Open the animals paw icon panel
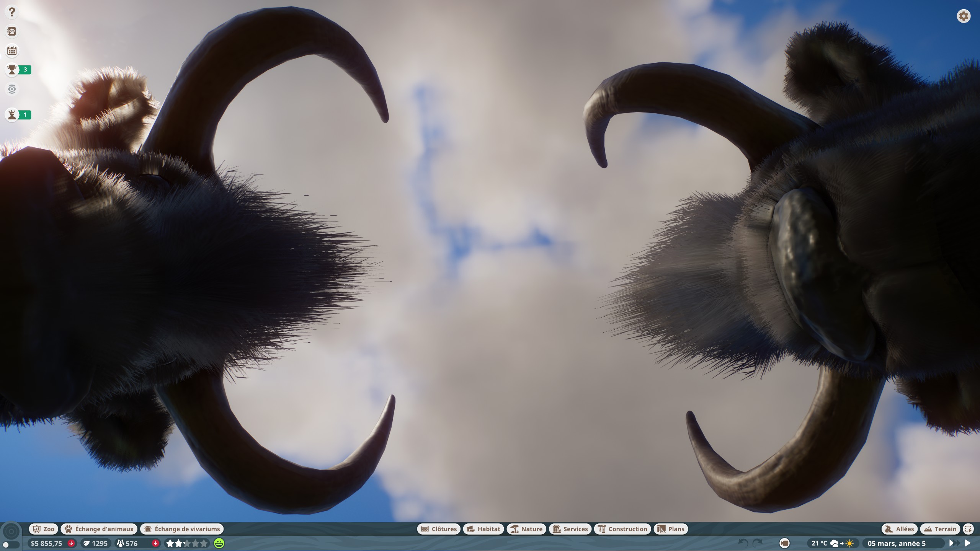Viewport: 980px width, 551px height. tap(12, 31)
